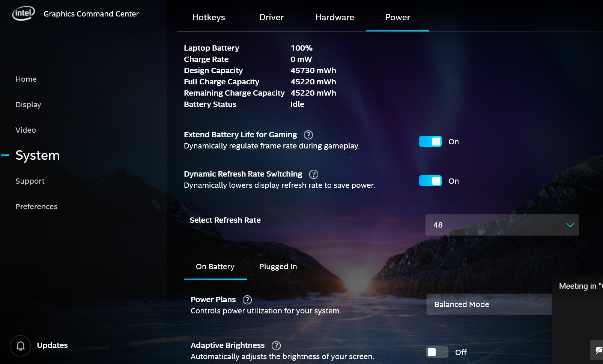603x364 pixels.
Task: Show Adaptive Brightness help tooltip
Action: click(x=276, y=346)
